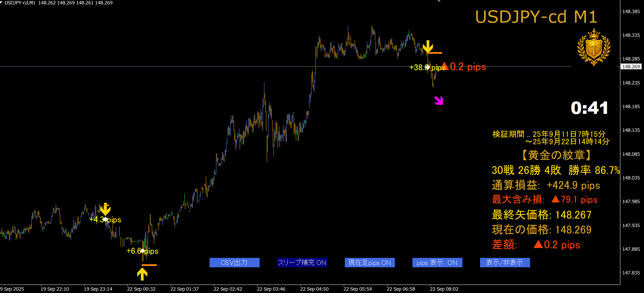Click 最終矢価格: 148.267 text

[x=542, y=215]
